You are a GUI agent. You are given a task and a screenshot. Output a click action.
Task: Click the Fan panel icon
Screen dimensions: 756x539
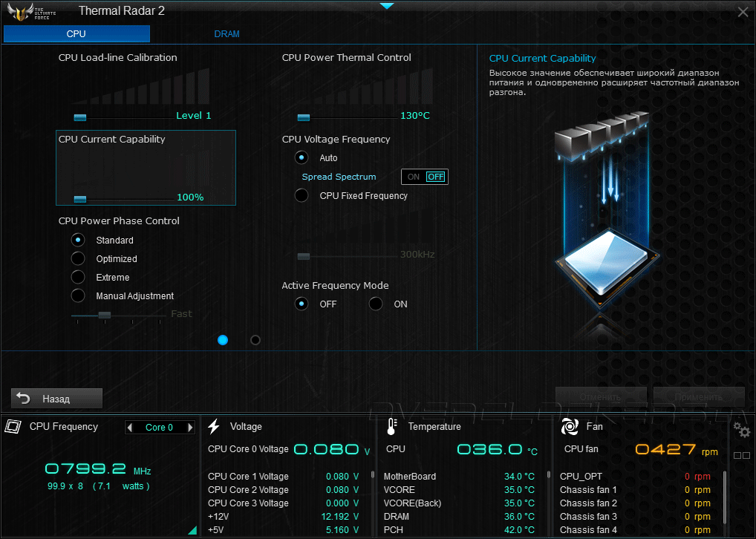pos(570,426)
